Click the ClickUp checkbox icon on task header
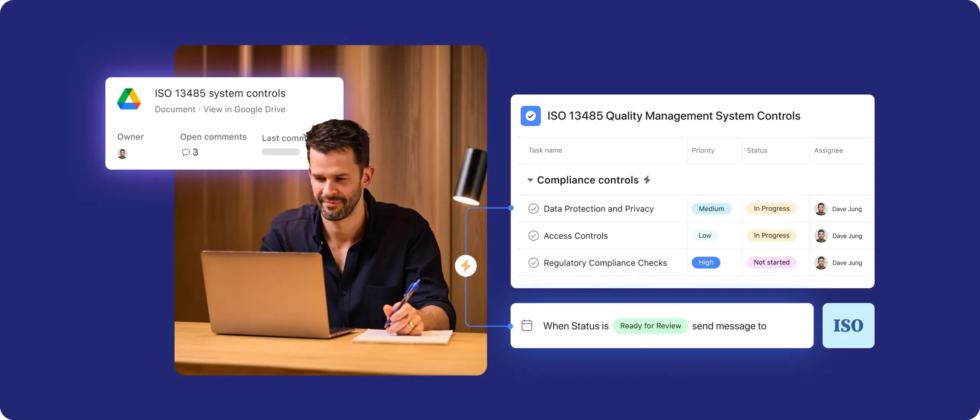 coord(531,115)
